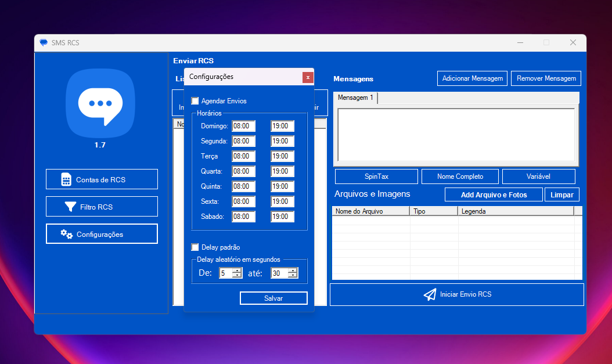Select the Mensagem 1 tab
The height and width of the screenshot is (364, 612).
[x=355, y=98]
